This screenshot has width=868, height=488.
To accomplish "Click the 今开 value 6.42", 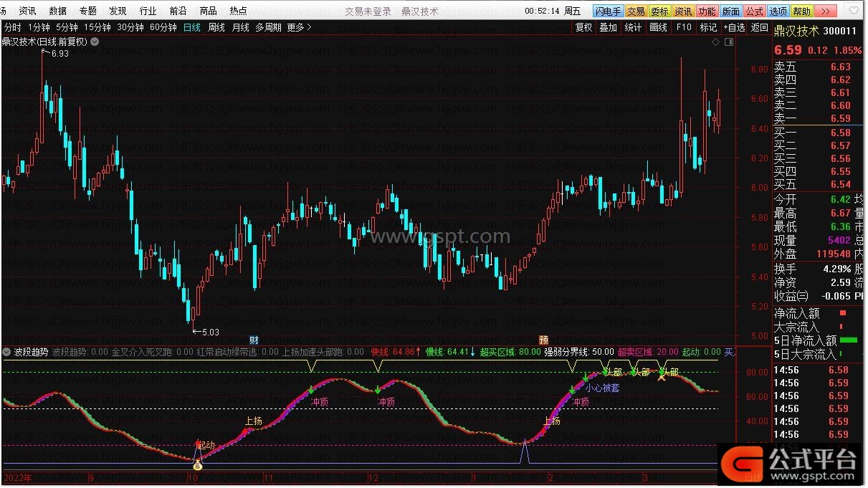I will (840, 199).
